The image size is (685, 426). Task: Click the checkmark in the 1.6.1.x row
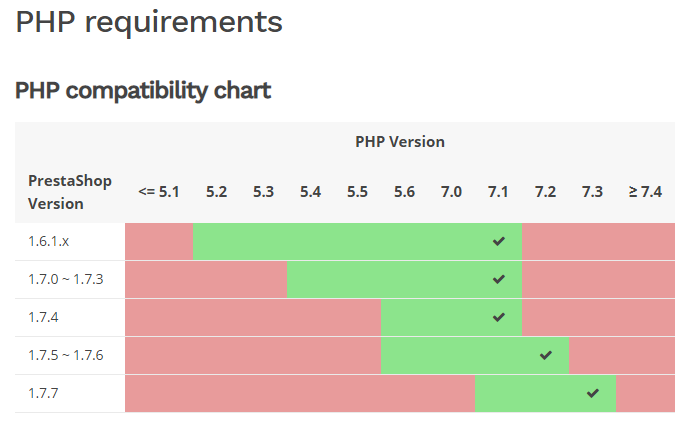pyautogui.click(x=498, y=241)
